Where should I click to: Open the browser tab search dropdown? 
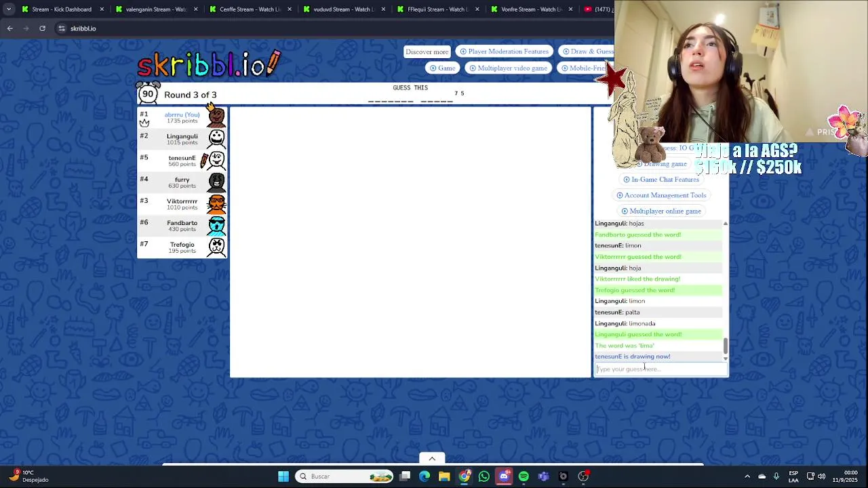click(x=8, y=9)
